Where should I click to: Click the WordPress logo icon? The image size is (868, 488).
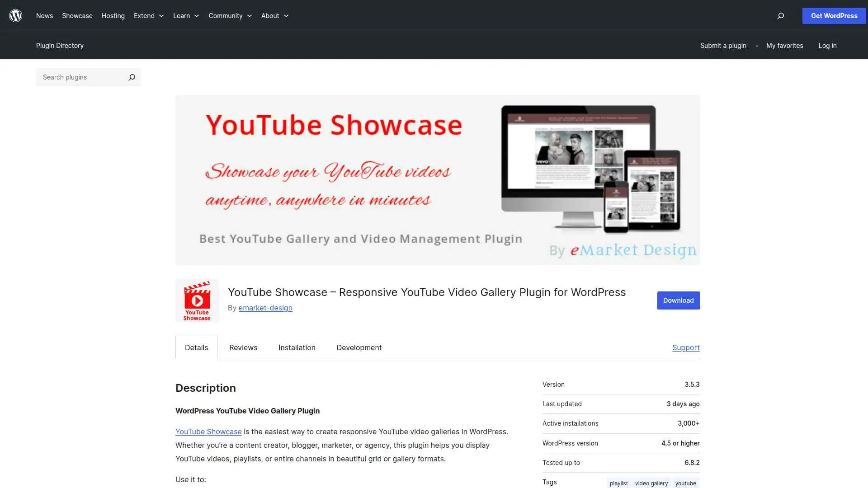click(x=15, y=15)
